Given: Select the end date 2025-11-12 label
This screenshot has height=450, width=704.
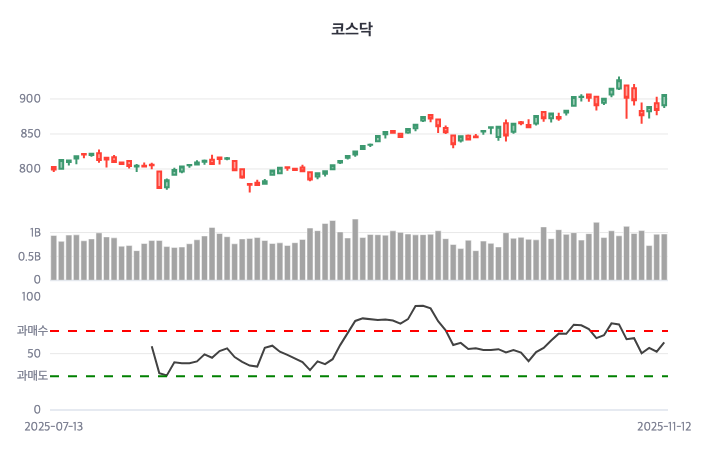Looking at the screenshot, I should coord(665,426).
